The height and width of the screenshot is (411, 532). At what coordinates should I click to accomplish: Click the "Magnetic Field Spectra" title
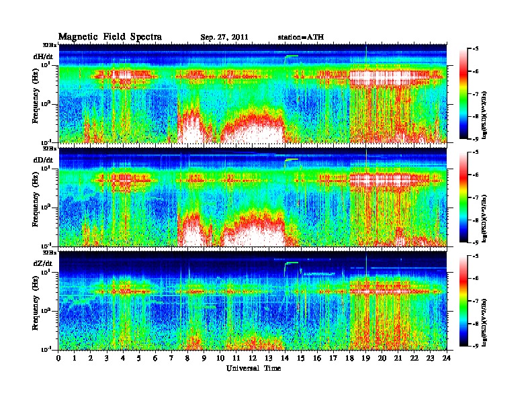click(x=110, y=37)
